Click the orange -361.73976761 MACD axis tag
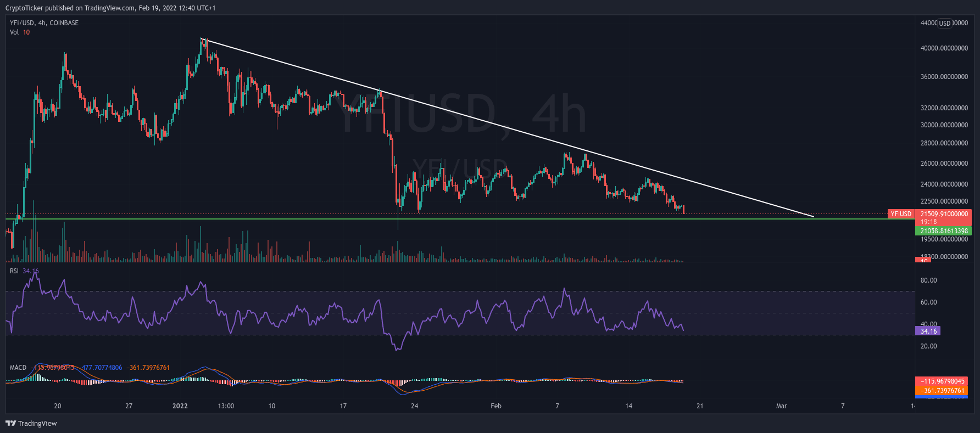This screenshot has height=433, width=980. 943,391
